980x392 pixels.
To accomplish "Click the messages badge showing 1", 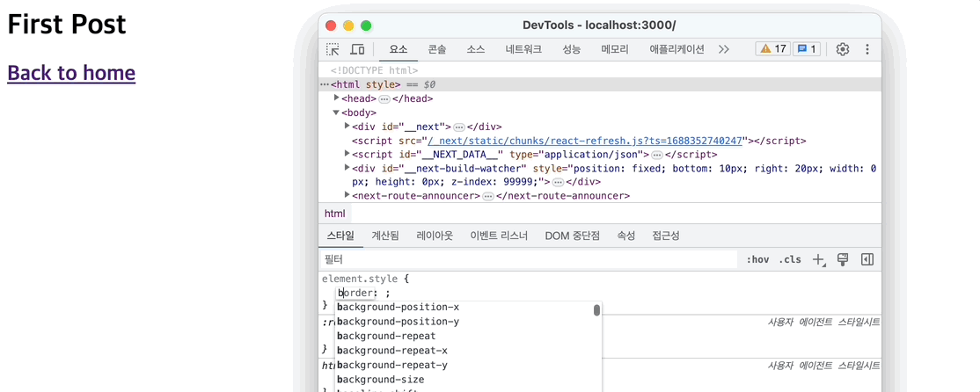I will tap(807, 49).
